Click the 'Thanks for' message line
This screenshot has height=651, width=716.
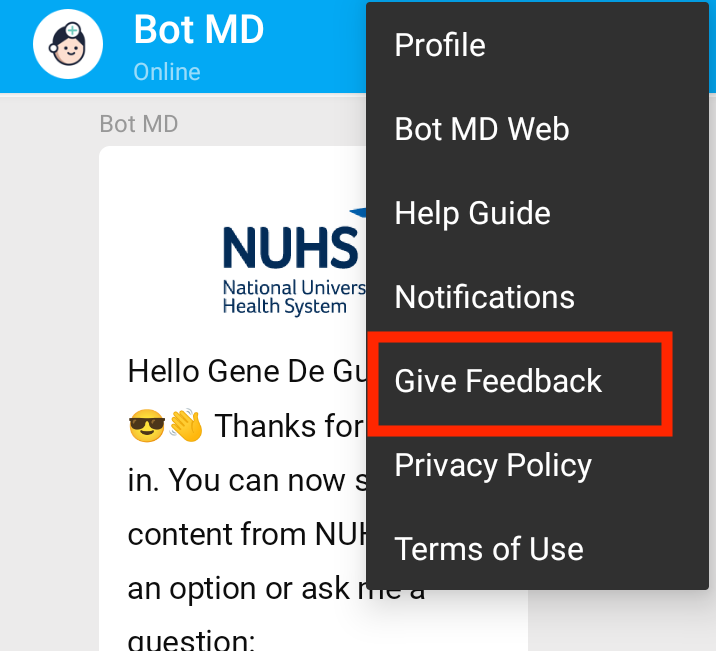(289, 426)
